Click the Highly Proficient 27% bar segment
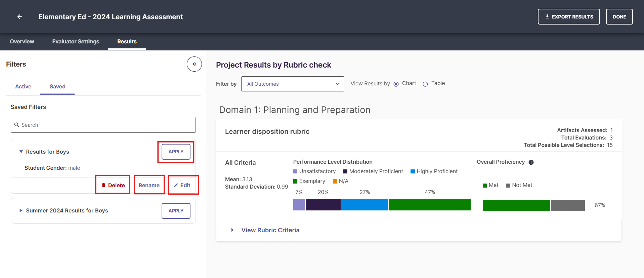644x278 pixels. (x=364, y=205)
